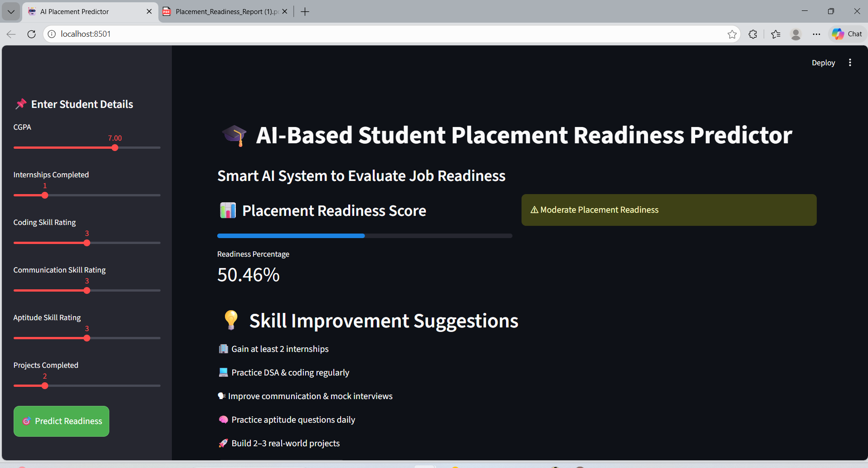The image size is (868, 468).
Task: Click 'Gain at least 2 internships' text
Action: point(280,349)
